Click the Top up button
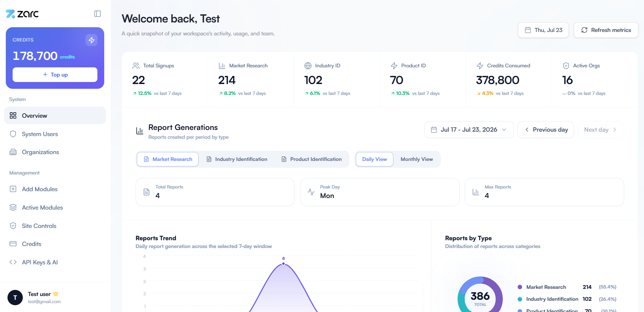This screenshot has height=312, width=644. (55, 75)
